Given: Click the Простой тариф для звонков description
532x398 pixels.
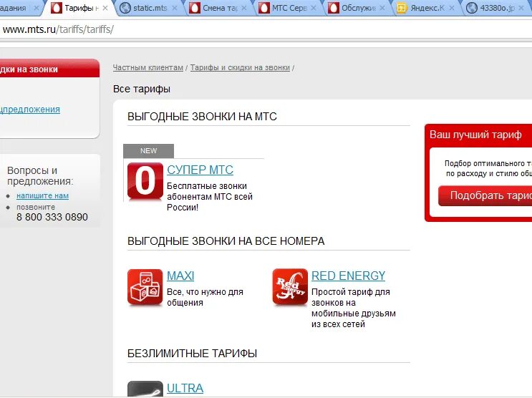Looking at the screenshot, I should pos(354,308).
